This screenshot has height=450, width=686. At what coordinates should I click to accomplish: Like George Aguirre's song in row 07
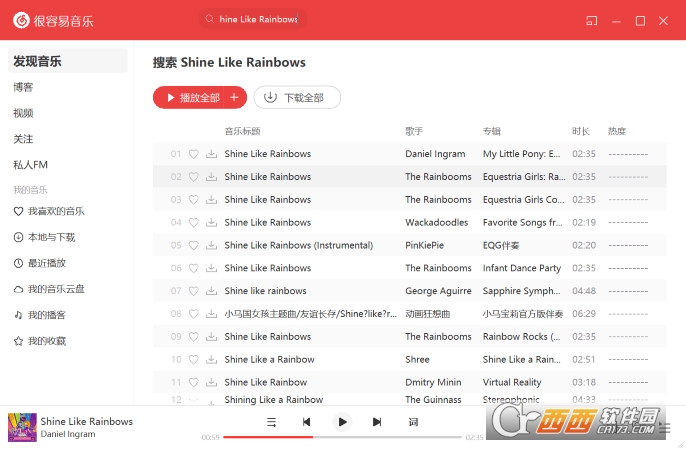click(193, 291)
